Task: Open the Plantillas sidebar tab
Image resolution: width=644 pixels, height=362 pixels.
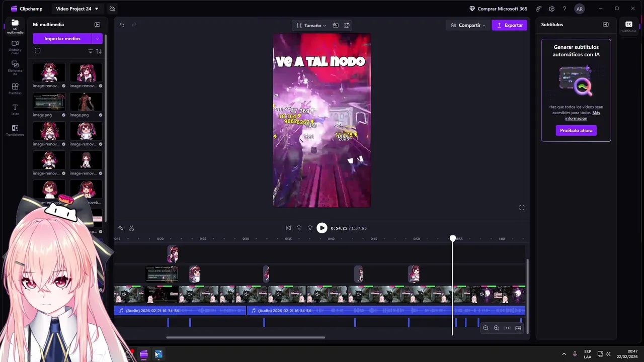Action: [x=15, y=89]
